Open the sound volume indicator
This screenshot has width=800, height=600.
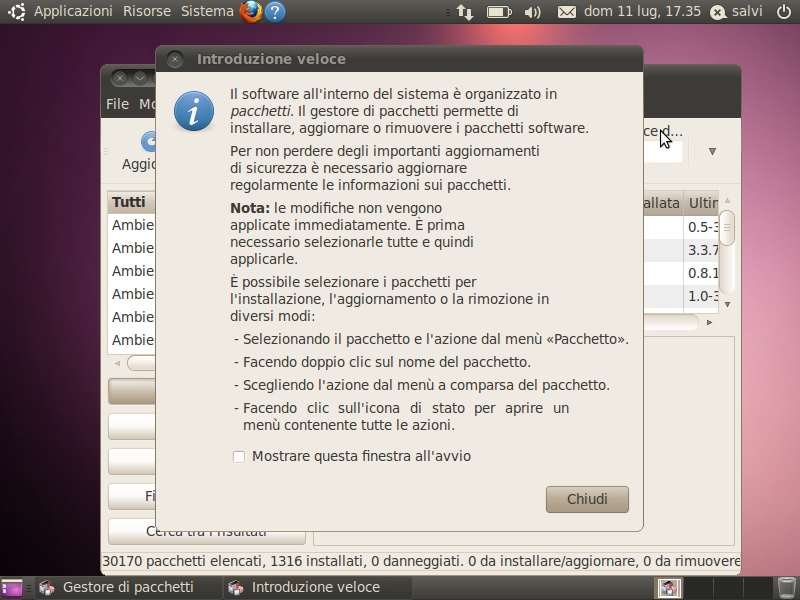[x=532, y=12]
